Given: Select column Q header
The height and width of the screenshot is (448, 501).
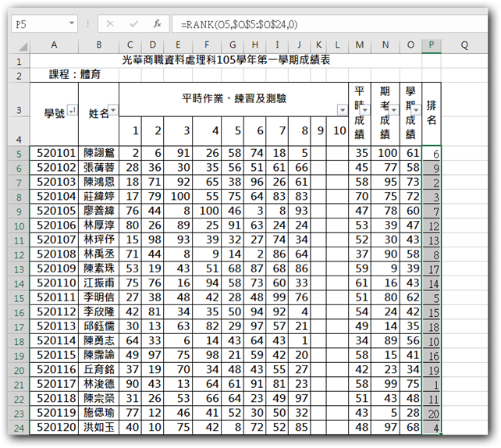Looking at the screenshot, I should click(464, 45).
